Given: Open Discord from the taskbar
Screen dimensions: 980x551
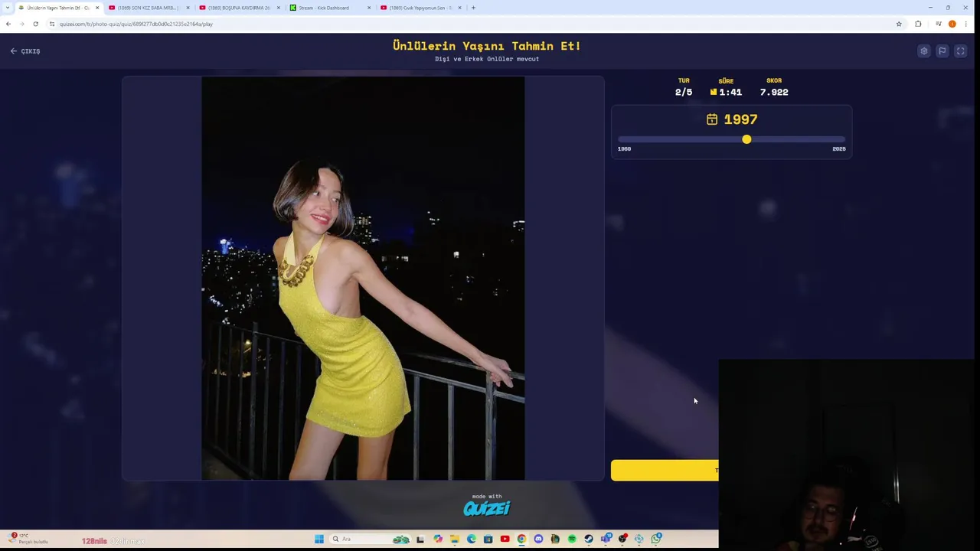Looking at the screenshot, I should pyautogui.click(x=538, y=539).
